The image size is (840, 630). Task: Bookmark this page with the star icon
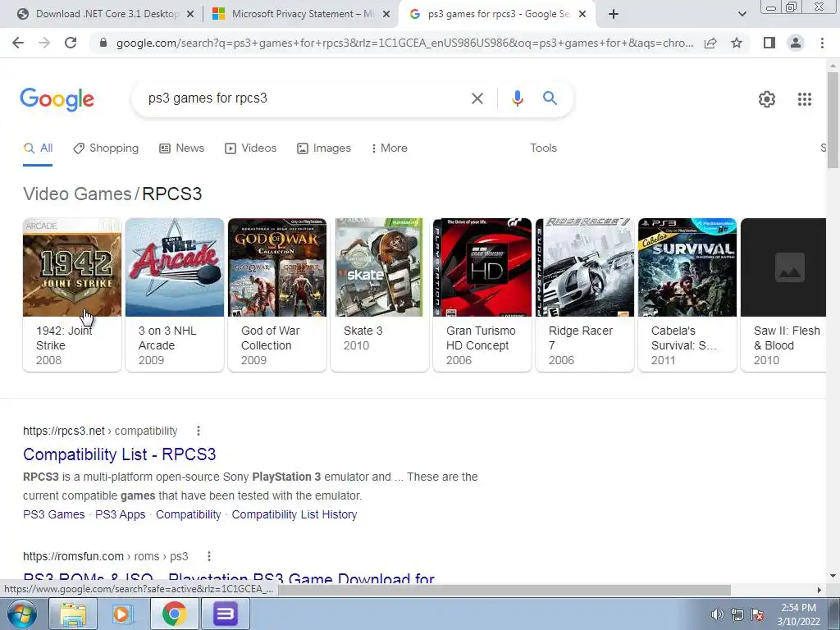coord(737,43)
